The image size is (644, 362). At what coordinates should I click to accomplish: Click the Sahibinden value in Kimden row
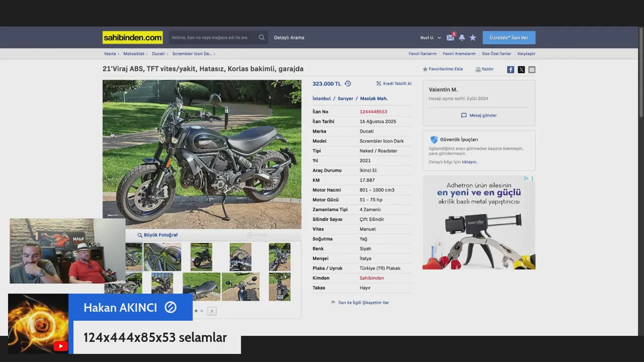click(372, 278)
